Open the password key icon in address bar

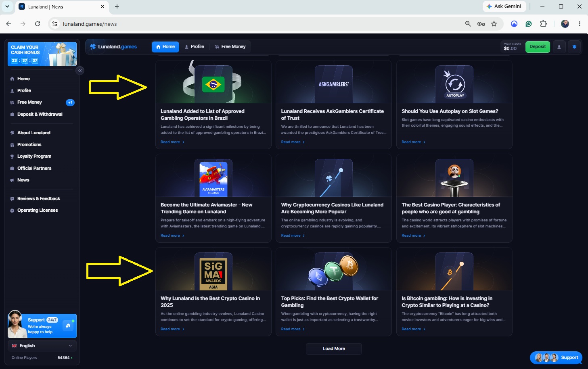point(481,24)
